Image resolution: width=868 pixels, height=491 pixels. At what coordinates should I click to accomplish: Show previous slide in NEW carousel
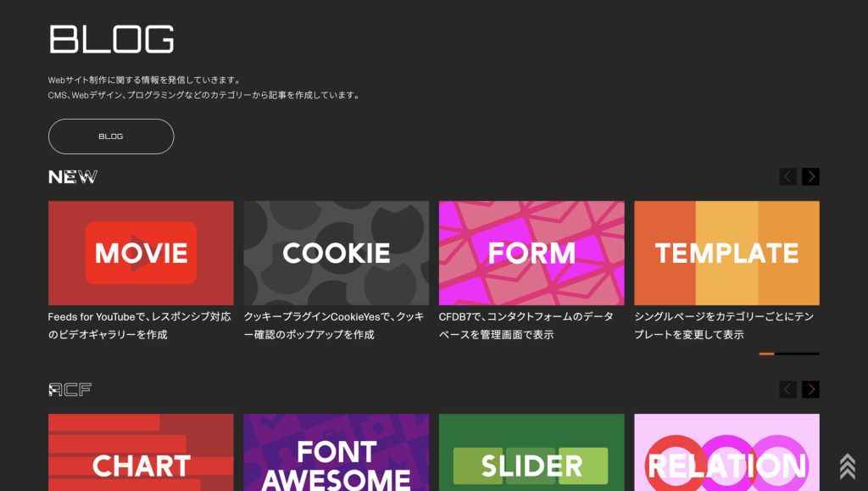point(787,176)
